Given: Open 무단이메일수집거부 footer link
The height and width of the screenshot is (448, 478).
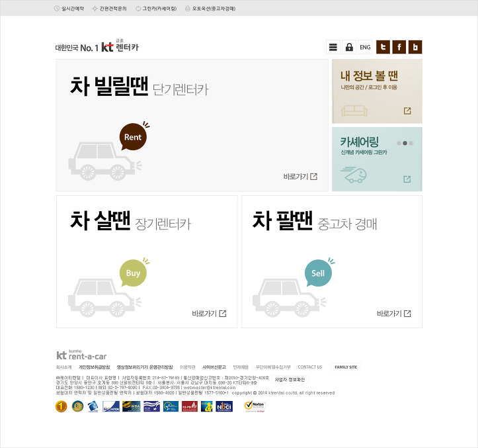Looking at the screenshot, I should pos(273,367).
